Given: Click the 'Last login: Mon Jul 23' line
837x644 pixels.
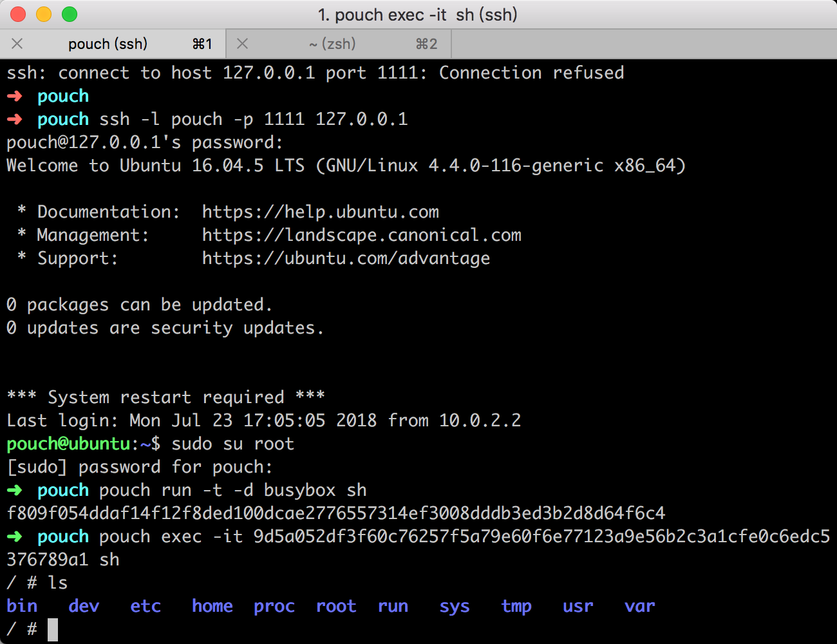Looking at the screenshot, I should pos(264,421).
